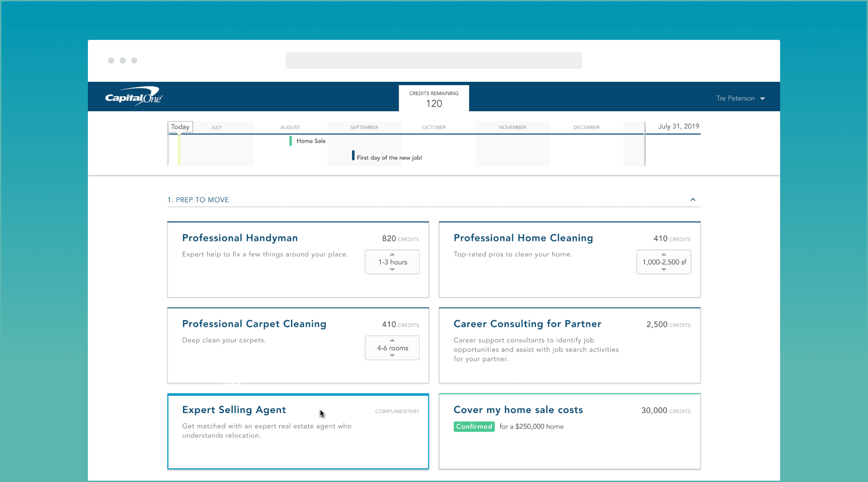This screenshot has height=482, width=868.
Task: Collapse the PREP TO MOVE section
Action: click(x=693, y=199)
